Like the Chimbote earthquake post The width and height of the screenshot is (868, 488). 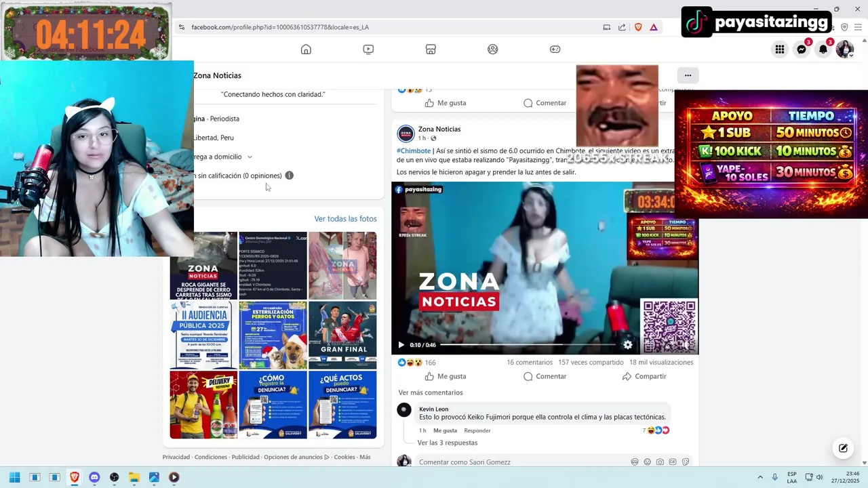click(446, 376)
